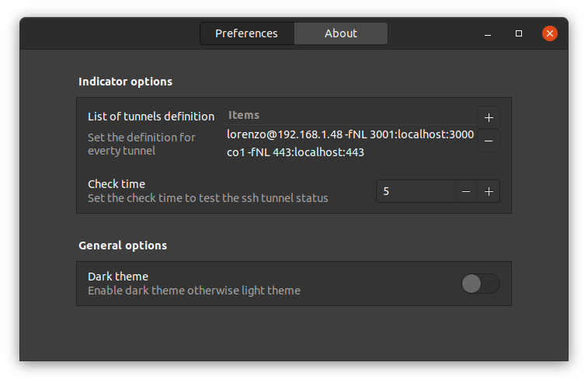Click the dark theme description text
Image resolution: width=588 pixels, height=383 pixels.
pyautogui.click(x=194, y=291)
